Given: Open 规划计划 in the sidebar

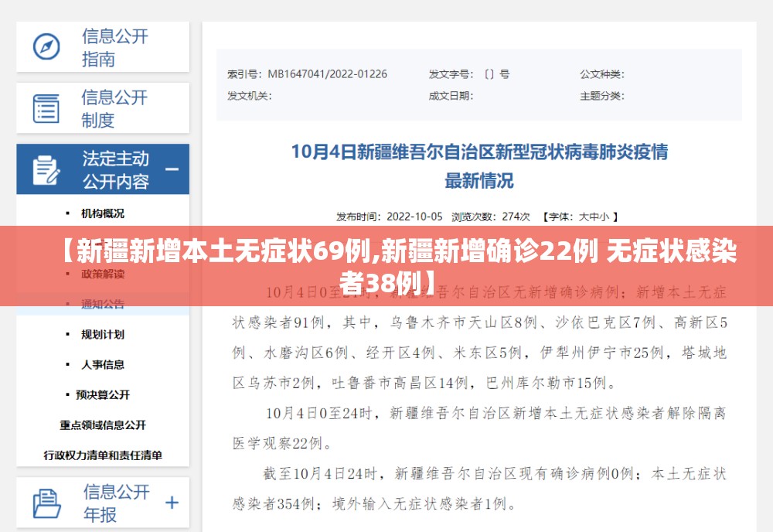Looking at the screenshot, I should point(103,334).
